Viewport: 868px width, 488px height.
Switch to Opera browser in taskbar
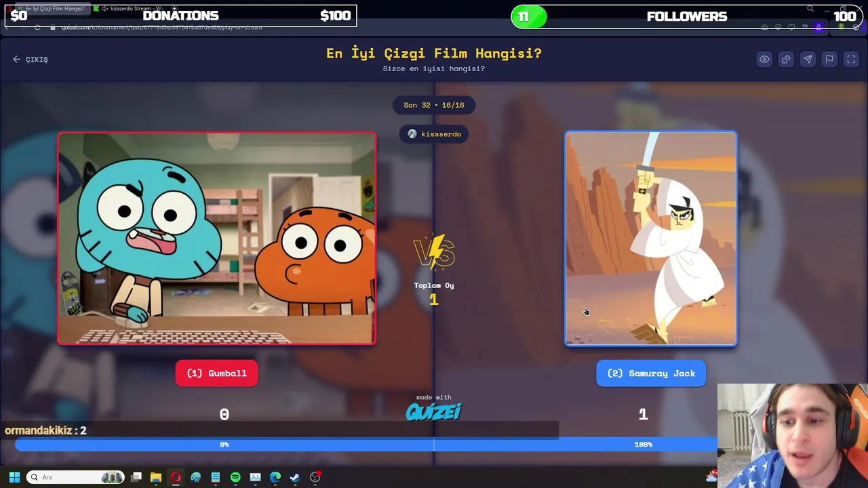(176, 477)
